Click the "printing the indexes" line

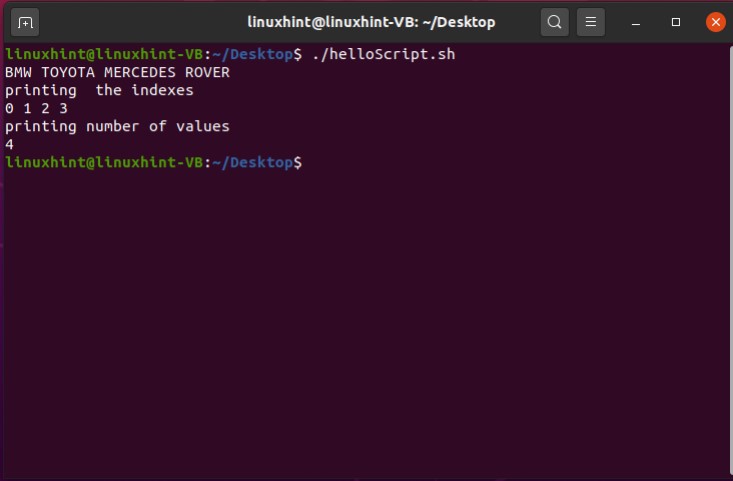click(99, 90)
